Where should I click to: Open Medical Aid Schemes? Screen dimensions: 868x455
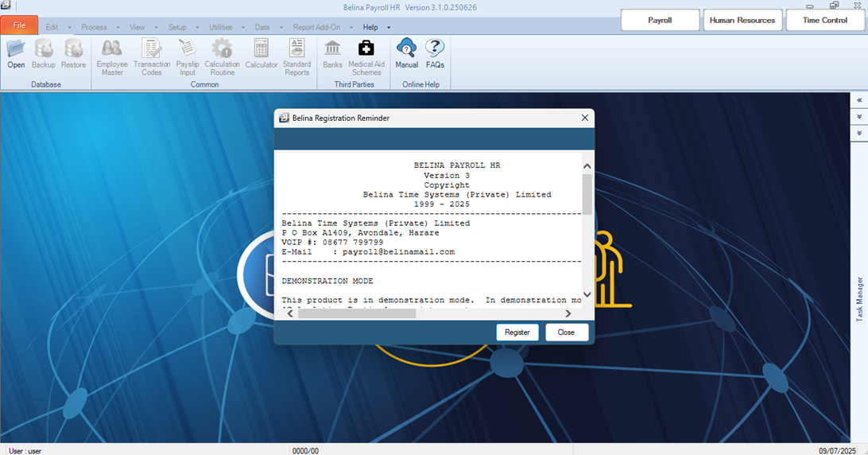(x=366, y=57)
